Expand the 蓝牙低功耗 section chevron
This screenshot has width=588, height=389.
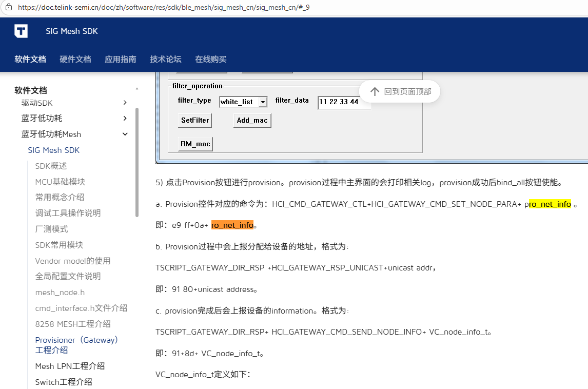pos(125,119)
